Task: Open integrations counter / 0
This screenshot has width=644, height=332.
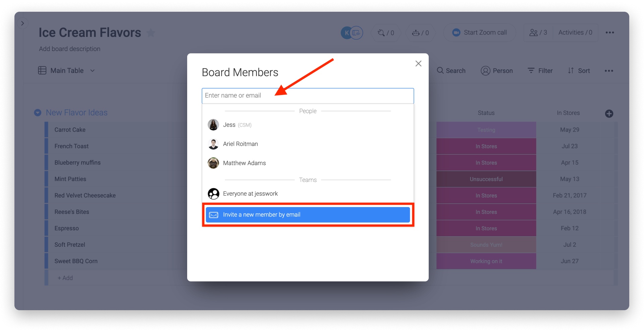Action: [386, 33]
